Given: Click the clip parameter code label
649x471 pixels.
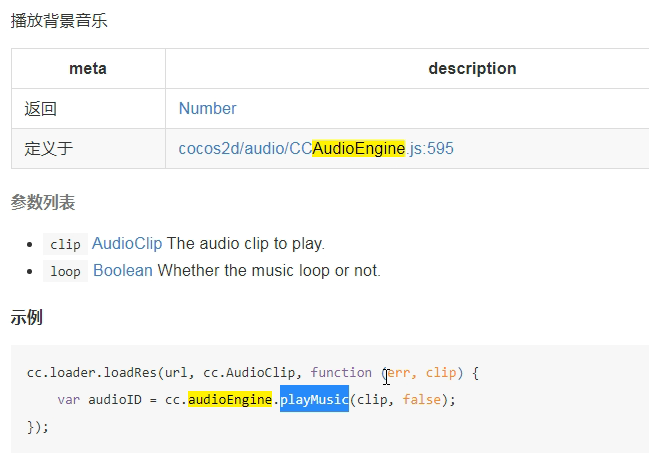Looking at the screenshot, I should point(65,244).
